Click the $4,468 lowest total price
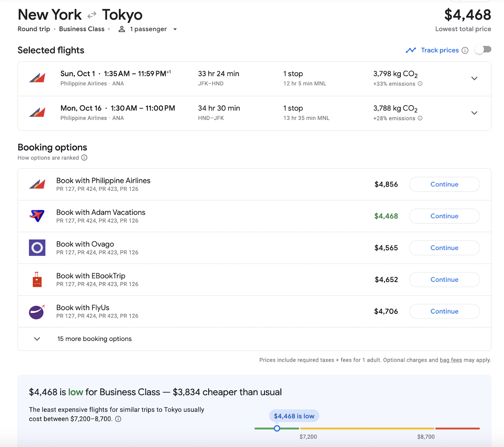The width and height of the screenshot is (504, 447). point(467,15)
